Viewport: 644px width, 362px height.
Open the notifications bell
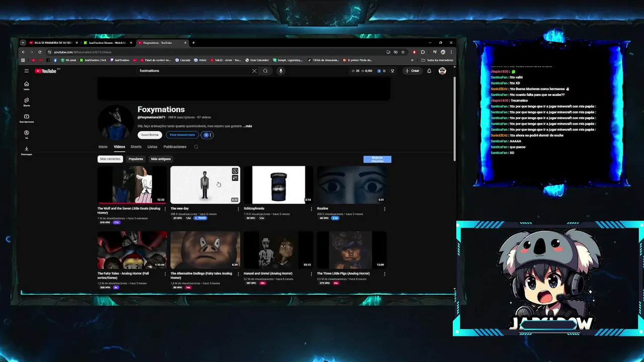[x=429, y=71]
